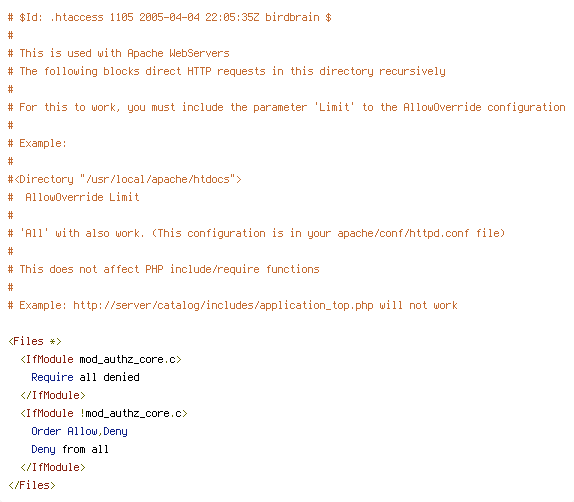
Task: Click the first <IfModule mod_authz_core.c> tag
Action: [x=101, y=360]
